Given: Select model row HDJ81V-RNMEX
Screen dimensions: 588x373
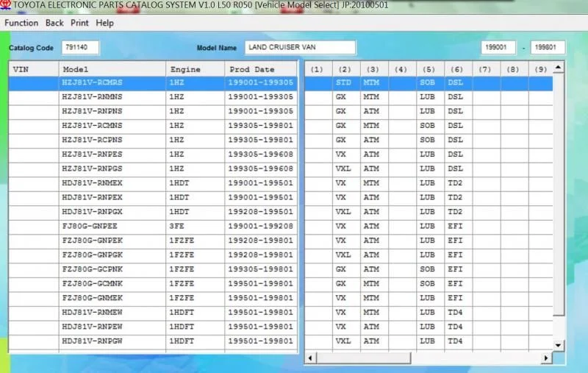Looking at the screenshot, I should 154,183.
